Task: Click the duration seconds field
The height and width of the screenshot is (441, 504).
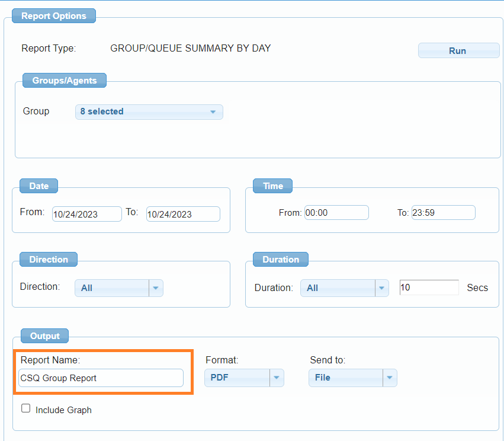Action: point(429,287)
